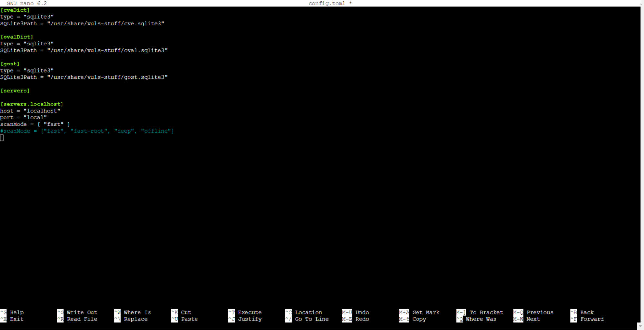Image resolution: width=644 pixels, height=330 pixels.
Task: Place cursor on the [cveDict] section header
Action: (15, 10)
